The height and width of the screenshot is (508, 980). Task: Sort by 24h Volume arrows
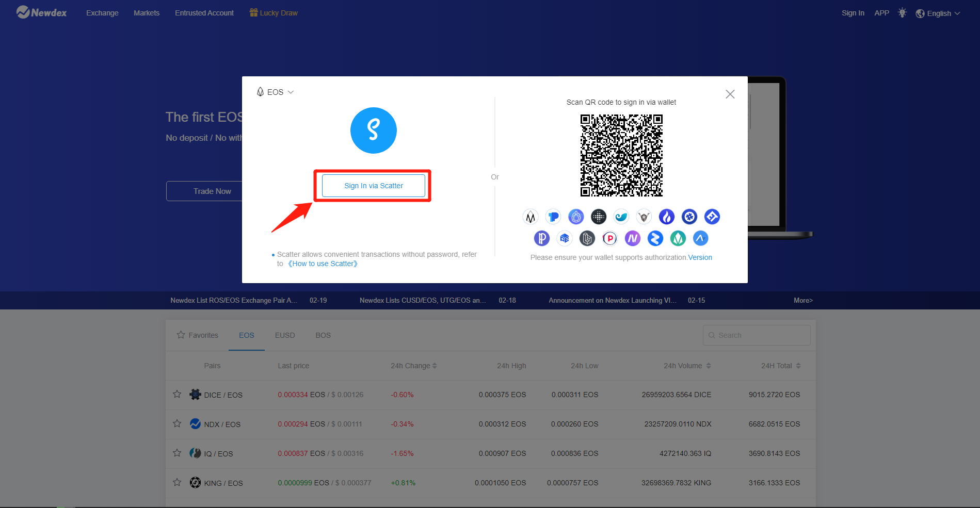(709, 366)
